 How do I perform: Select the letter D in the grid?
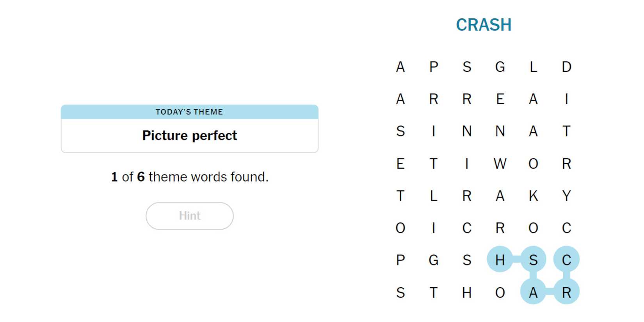[566, 67]
